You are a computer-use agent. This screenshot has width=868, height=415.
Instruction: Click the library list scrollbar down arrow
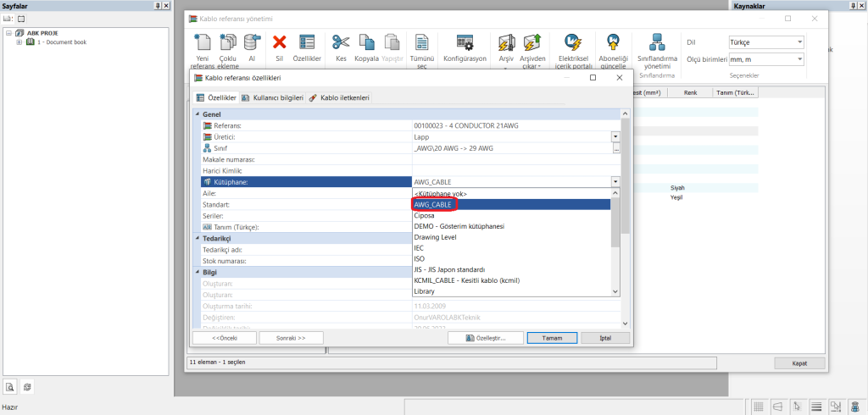tap(615, 291)
